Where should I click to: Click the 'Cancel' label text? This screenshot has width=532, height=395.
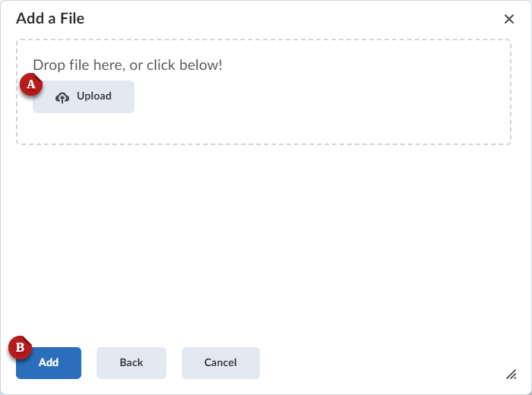[220, 363]
